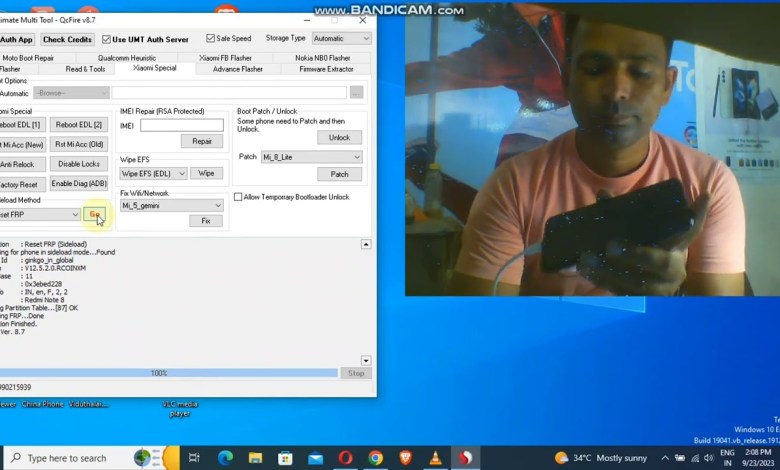Click the Reboot EDL [1] button
Image resolution: width=780 pixels, height=470 pixels.
[x=22, y=125]
